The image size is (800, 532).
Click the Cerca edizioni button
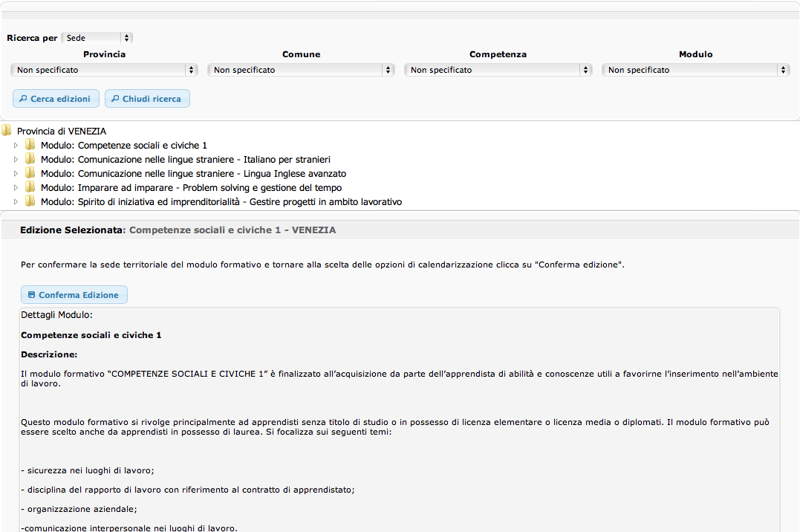tap(56, 99)
